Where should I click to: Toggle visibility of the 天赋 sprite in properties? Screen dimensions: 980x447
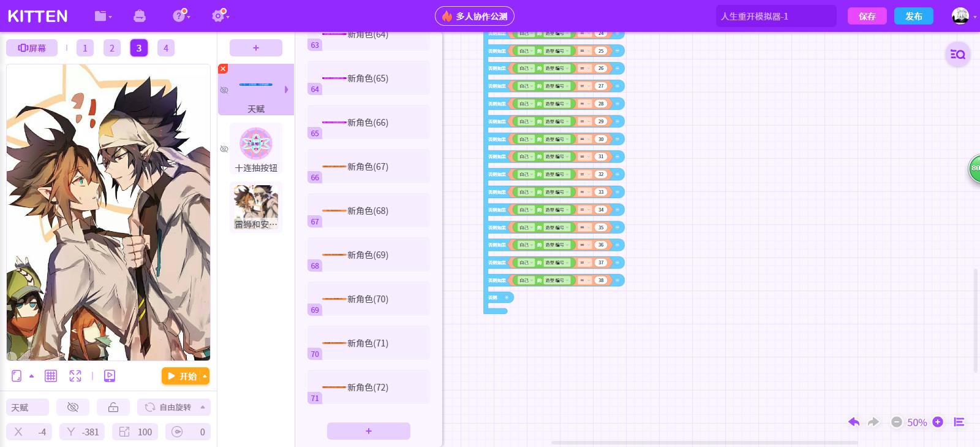pyautogui.click(x=73, y=407)
